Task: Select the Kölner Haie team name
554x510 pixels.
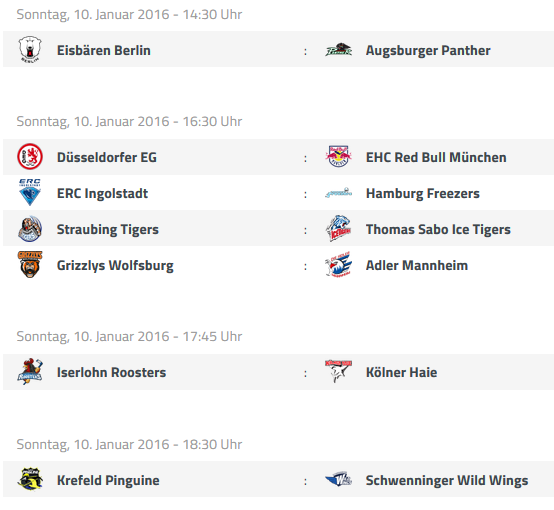Action: tap(401, 372)
